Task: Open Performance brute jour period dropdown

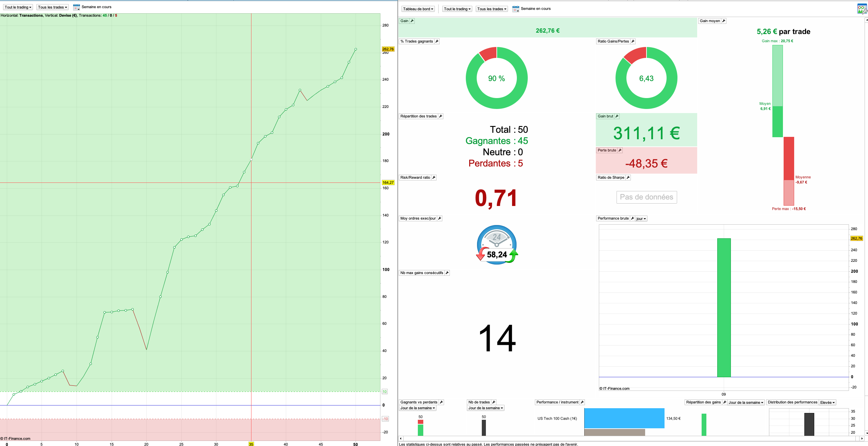Action: pyautogui.click(x=641, y=219)
